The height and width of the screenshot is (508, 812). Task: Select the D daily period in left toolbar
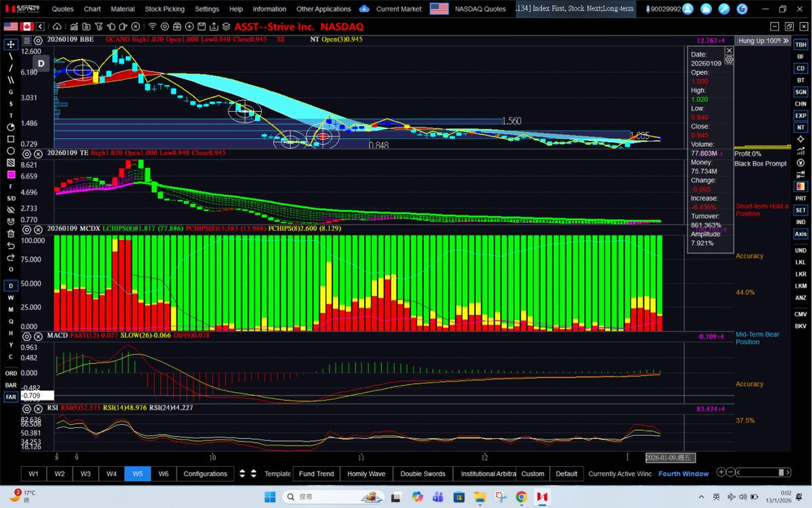pyautogui.click(x=11, y=286)
